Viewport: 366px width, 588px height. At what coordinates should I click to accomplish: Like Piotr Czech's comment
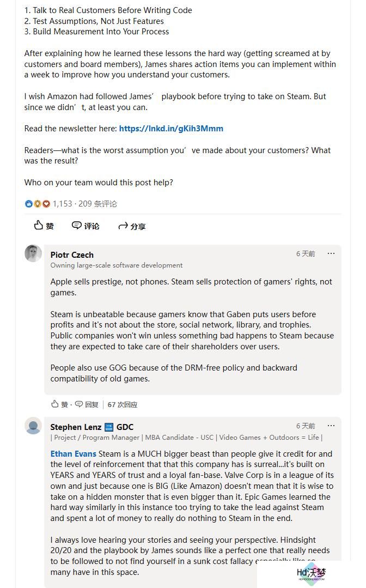[x=59, y=404]
